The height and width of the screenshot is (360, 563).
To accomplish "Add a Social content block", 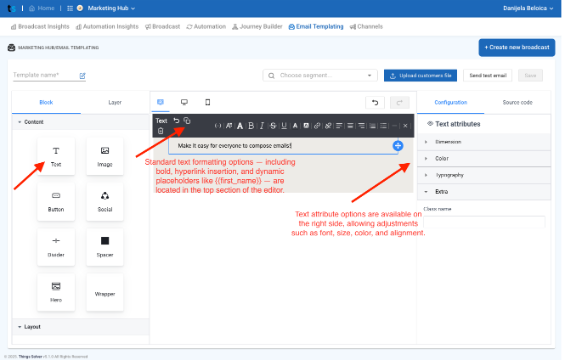I will 105,202.
